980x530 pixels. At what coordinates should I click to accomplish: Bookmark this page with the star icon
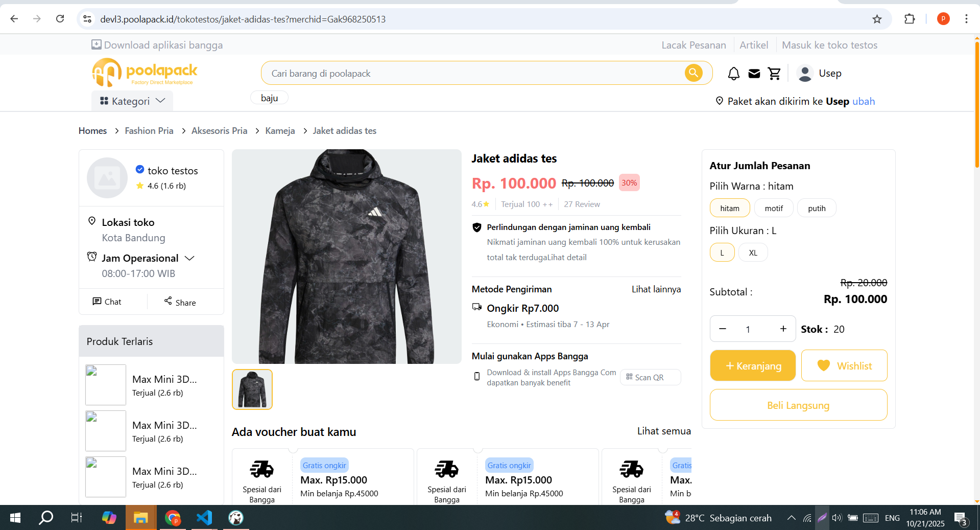coord(877,19)
